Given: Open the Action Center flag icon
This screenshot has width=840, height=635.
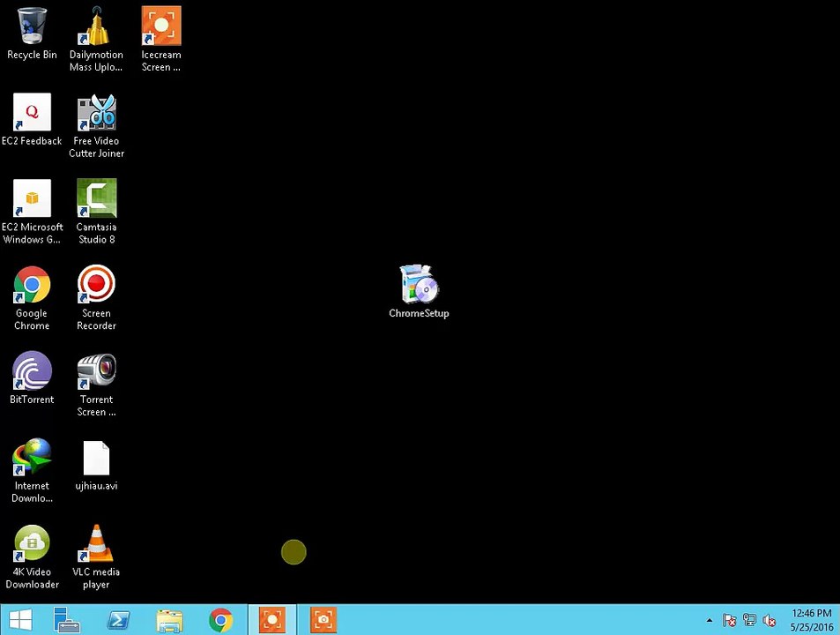Looking at the screenshot, I should click(729, 621).
